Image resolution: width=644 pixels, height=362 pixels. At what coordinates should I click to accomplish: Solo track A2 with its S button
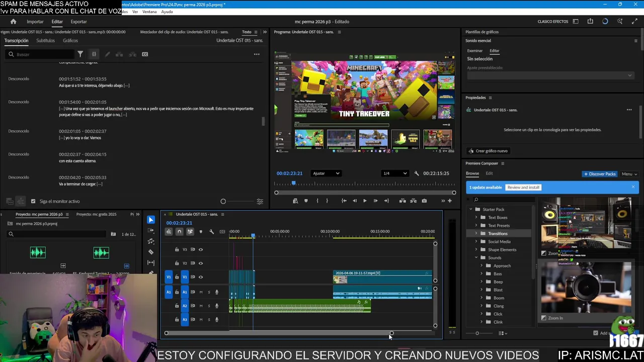(x=209, y=306)
